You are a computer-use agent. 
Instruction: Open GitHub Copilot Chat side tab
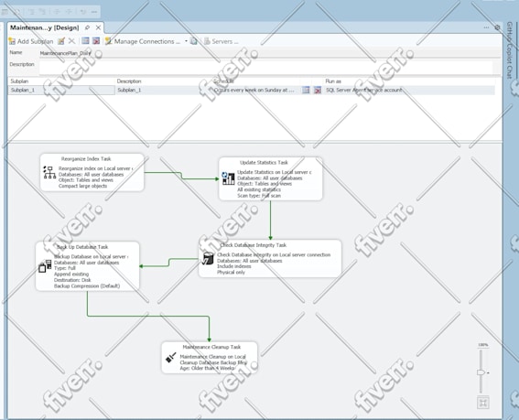pos(510,50)
